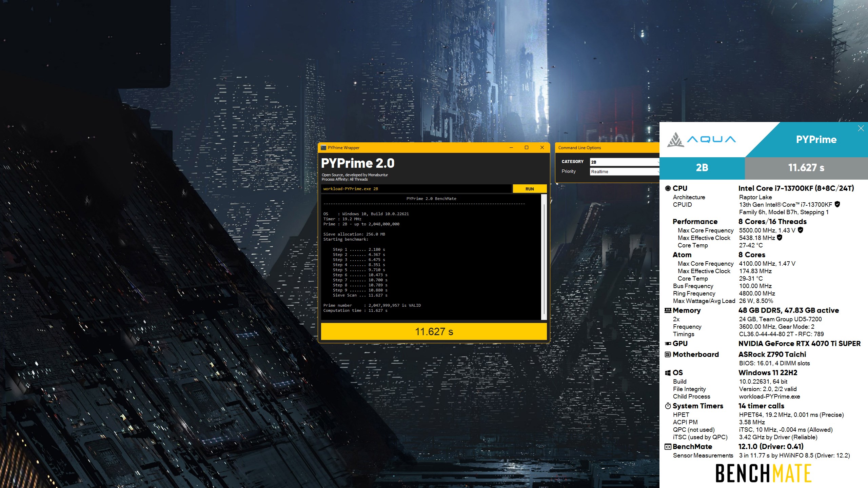
Task: Click the HPET64, 19.2 MHz timer value
Action: (x=791, y=415)
